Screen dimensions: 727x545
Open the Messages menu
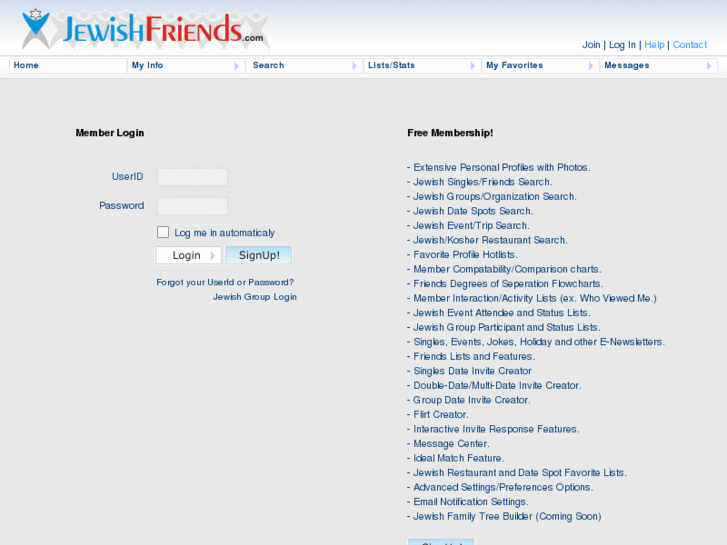point(658,65)
